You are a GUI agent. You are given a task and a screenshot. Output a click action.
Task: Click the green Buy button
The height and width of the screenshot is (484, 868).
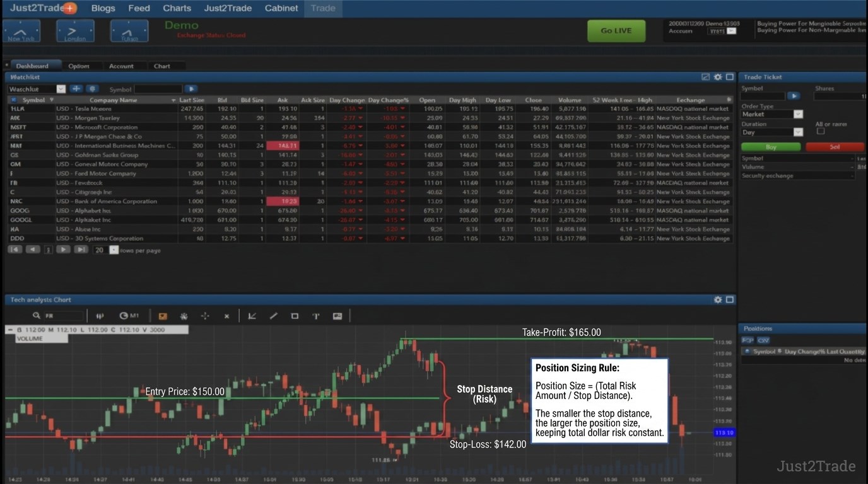click(770, 147)
